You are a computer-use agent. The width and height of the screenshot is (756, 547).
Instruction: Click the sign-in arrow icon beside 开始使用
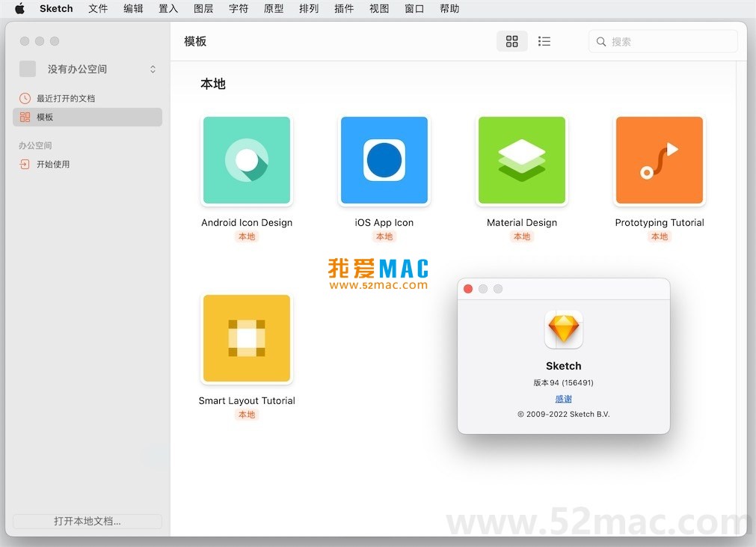(25, 165)
